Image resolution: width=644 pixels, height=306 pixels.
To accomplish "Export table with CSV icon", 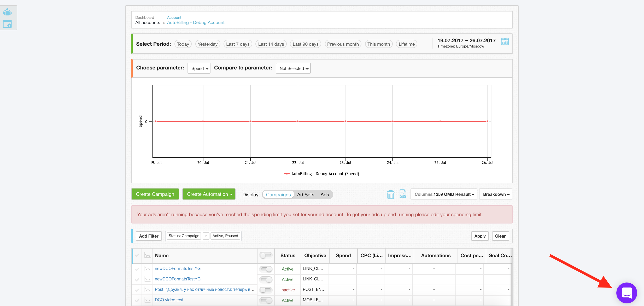I will (x=403, y=194).
